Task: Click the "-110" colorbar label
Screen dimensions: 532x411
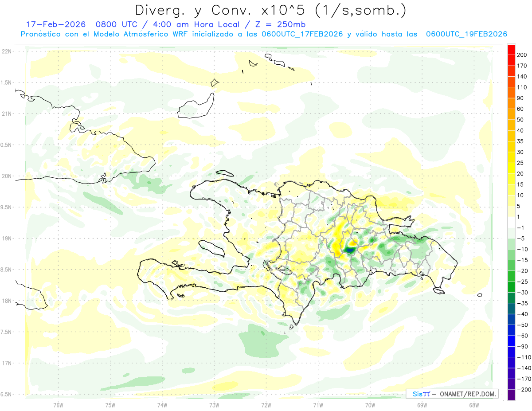Action: 524,357
